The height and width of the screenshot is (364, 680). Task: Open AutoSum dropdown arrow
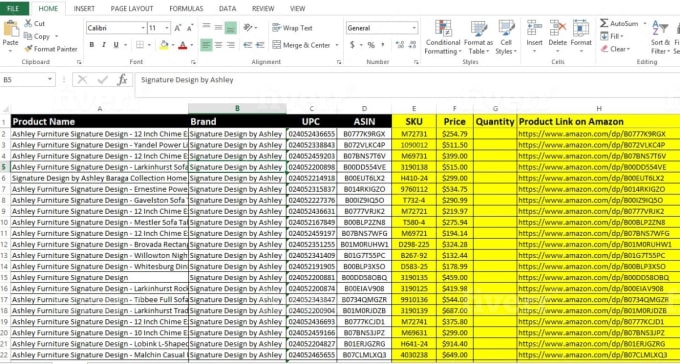644,23
